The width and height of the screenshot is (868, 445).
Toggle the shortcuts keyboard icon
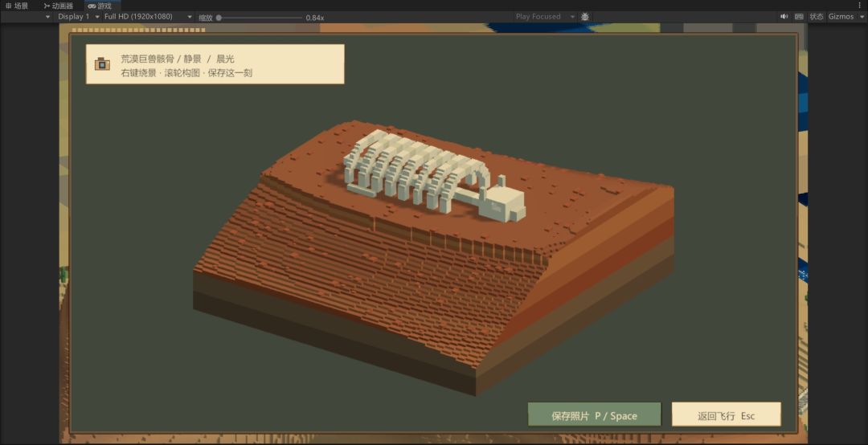point(799,17)
